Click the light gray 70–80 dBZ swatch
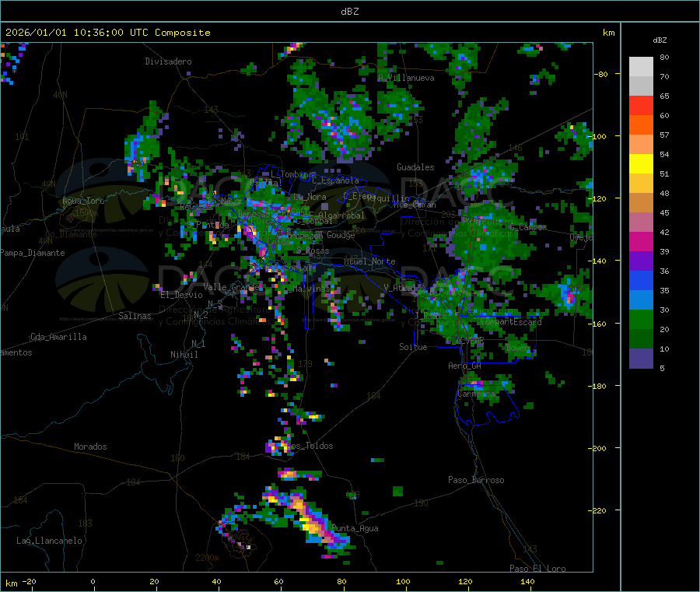 click(x=641, y=67)
